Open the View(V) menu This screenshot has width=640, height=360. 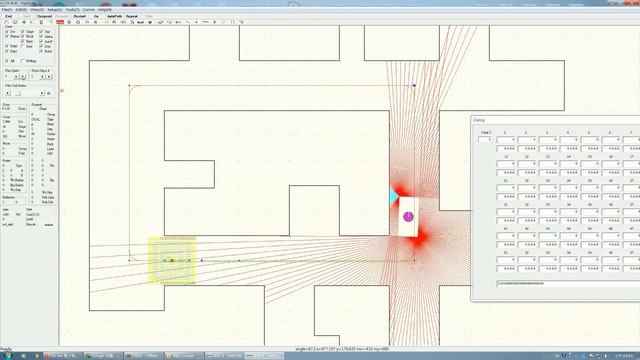(x=37, y=9)
